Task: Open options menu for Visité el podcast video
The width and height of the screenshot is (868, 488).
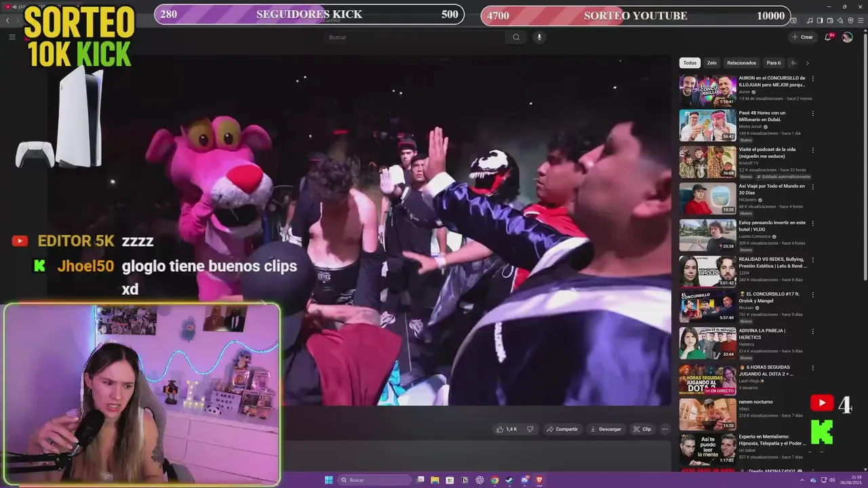Action: 812,150
